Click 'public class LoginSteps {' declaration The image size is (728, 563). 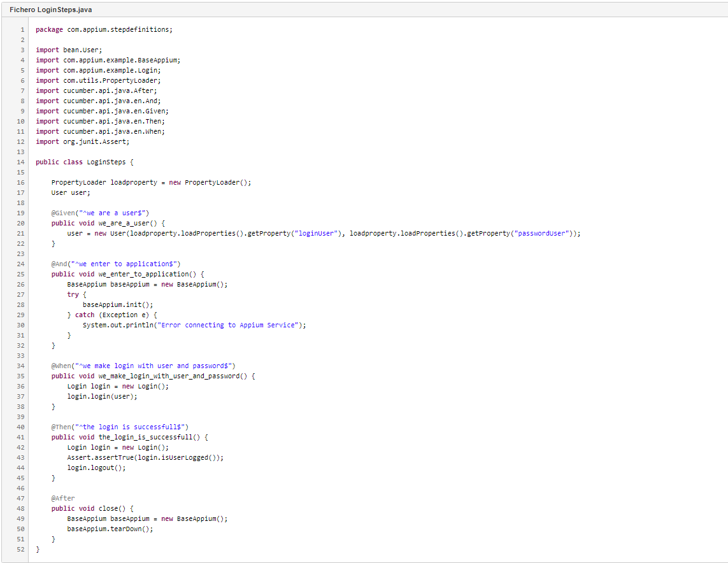pos(85,162)
